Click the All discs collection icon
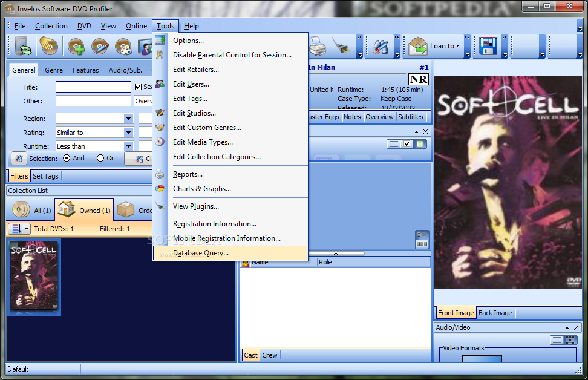 (x=21, y=210)
